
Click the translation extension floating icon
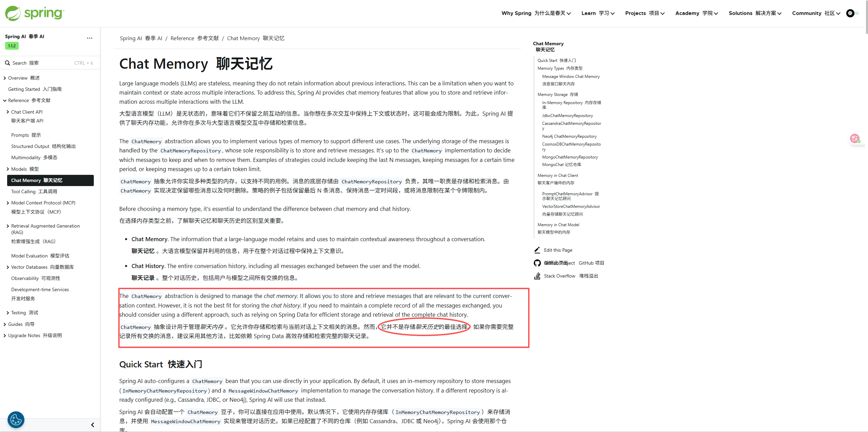(x=855, y=138)
